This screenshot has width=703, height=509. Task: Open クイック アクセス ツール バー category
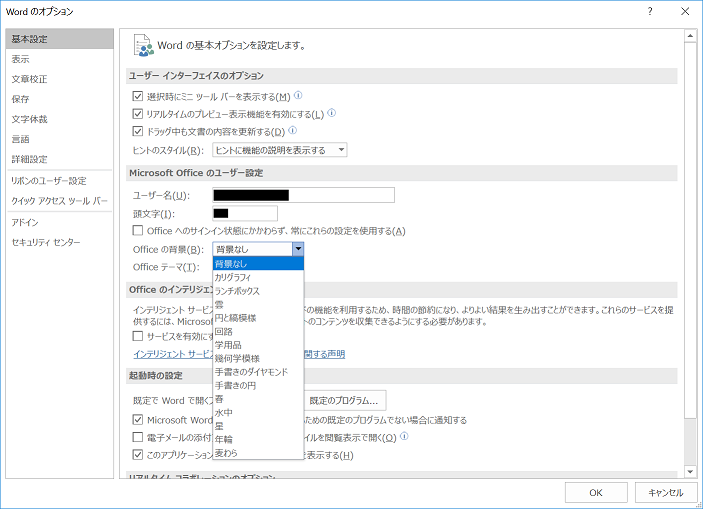[60, 200]
